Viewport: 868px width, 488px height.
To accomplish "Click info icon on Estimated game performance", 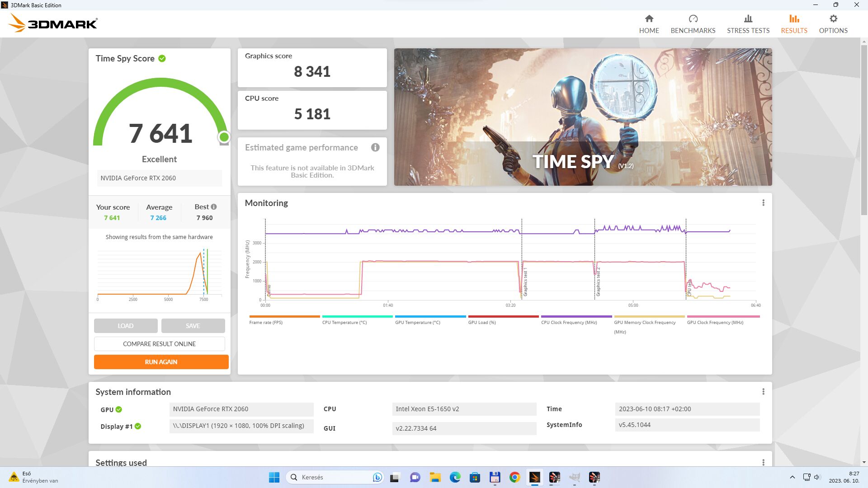I will pos(375,147).
